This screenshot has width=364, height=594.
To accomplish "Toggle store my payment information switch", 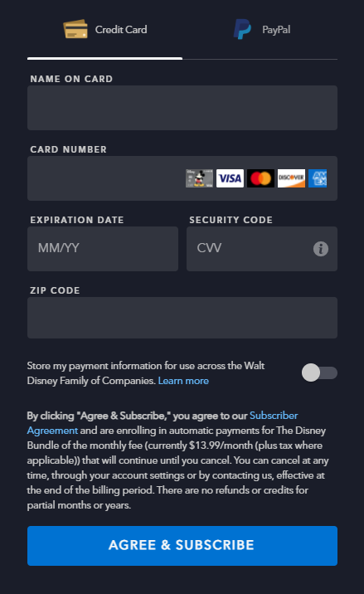I will click(x=319, y=372).
